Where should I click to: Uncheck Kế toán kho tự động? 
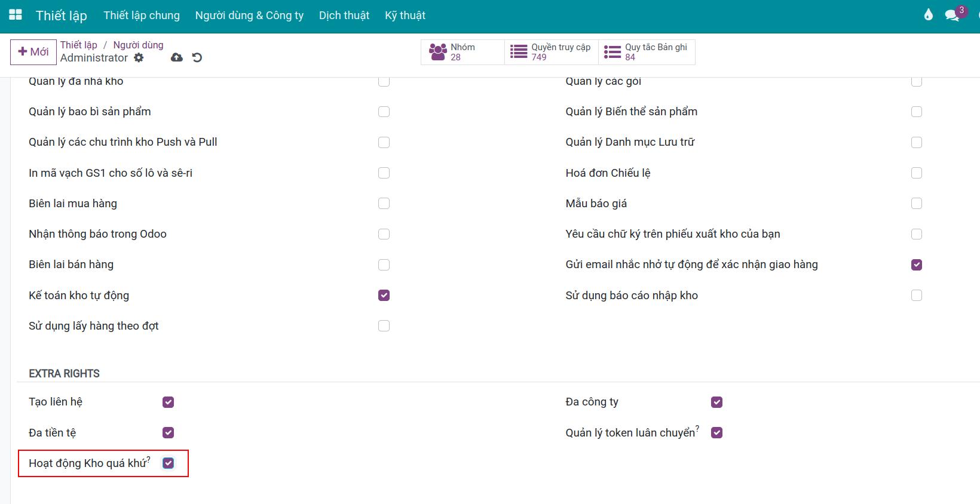[384, 295]
